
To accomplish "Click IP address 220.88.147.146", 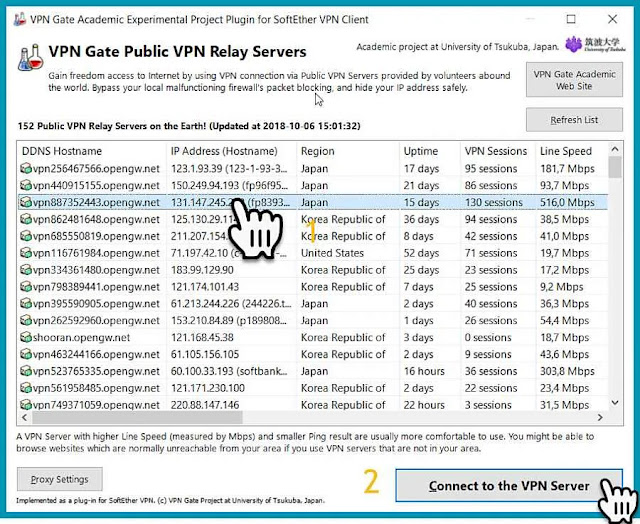I will (x=205, y=405).
